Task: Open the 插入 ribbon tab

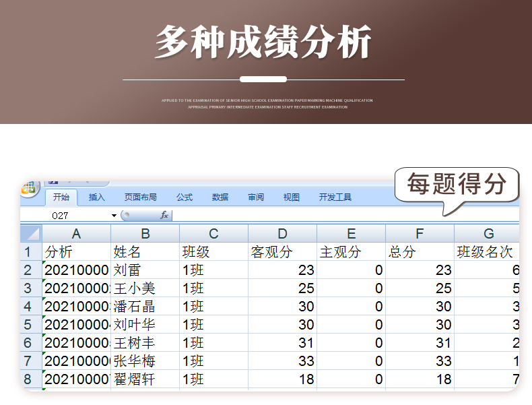Action: 97,197
